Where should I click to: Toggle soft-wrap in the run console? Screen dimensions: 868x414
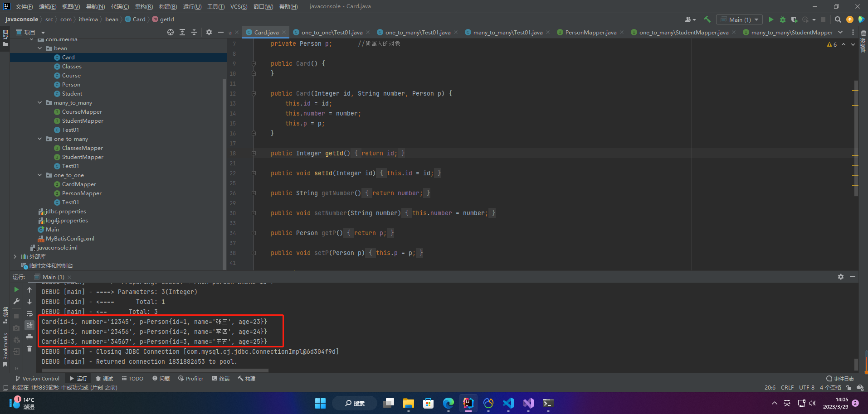click(x=29, y=313)
